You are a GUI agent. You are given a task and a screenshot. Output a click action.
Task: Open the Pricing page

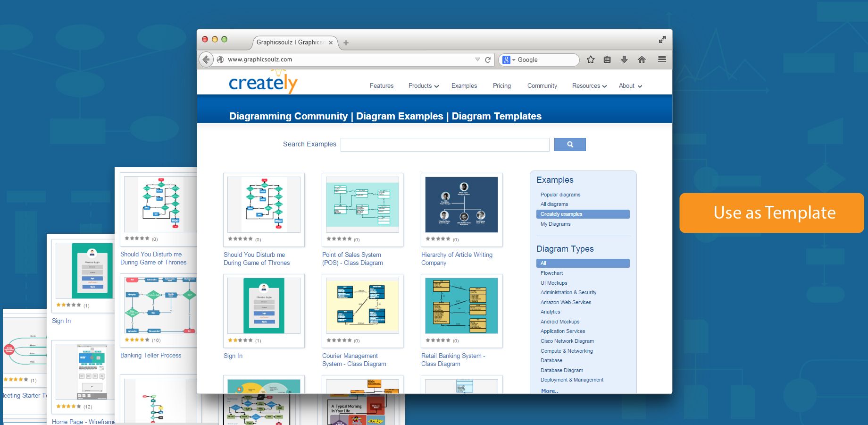(x=502, y=86)
